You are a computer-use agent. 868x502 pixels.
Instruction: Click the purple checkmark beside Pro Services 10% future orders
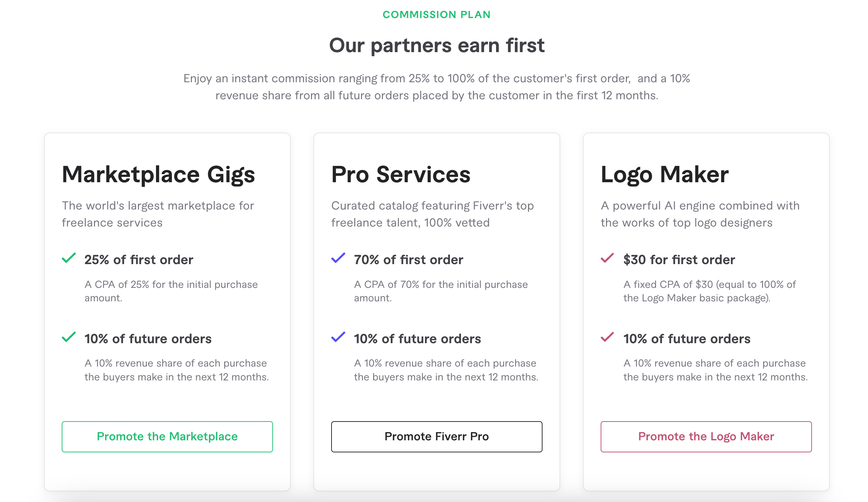point(338,337)
